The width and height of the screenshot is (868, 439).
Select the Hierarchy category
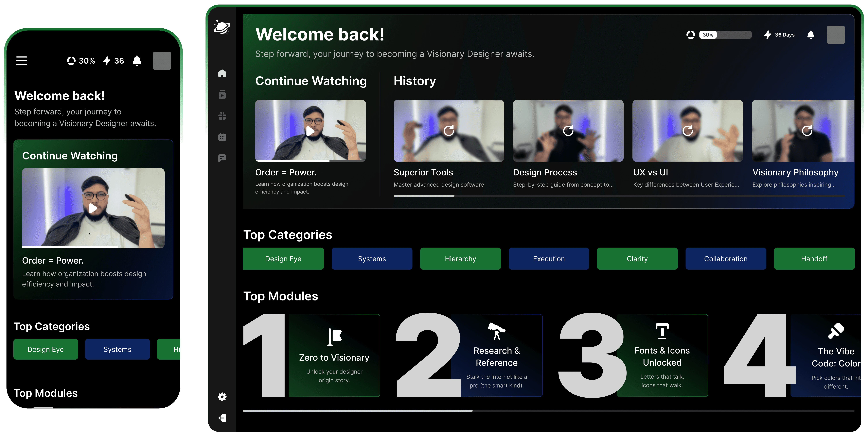[x=460, y=259]
